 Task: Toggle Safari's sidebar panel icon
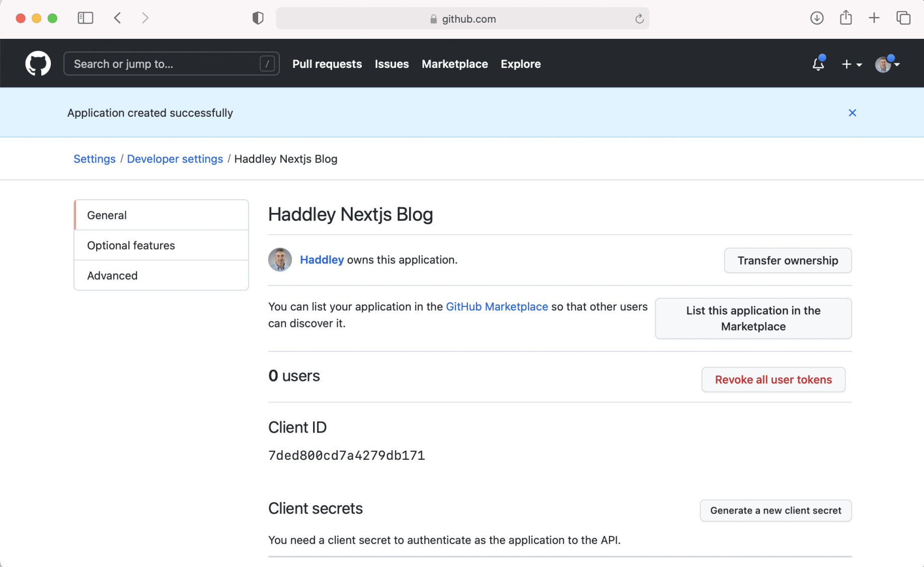click(x=86, y=18)
